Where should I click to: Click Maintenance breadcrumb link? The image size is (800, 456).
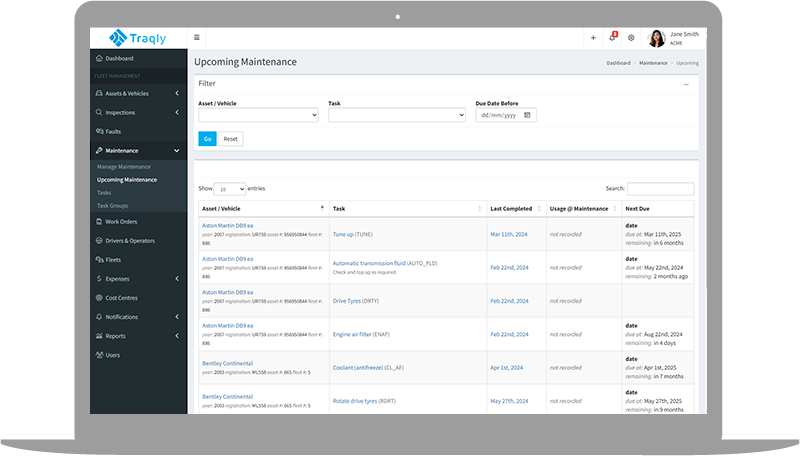(x=653, y=63)
